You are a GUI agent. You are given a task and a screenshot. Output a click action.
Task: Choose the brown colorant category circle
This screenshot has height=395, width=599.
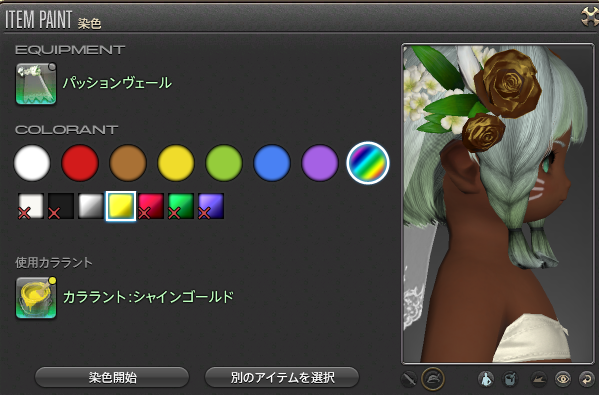coord(128,163)
